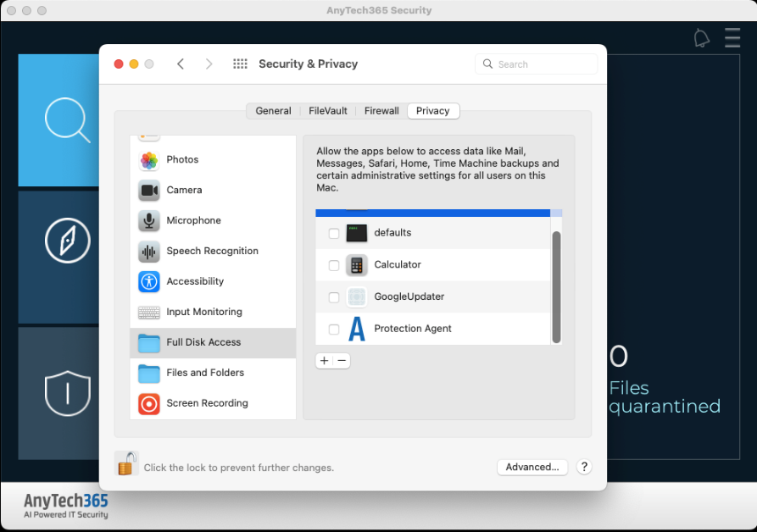Click the Search field in preferences
Screen dimensions: 757x532
click(536, 64)
